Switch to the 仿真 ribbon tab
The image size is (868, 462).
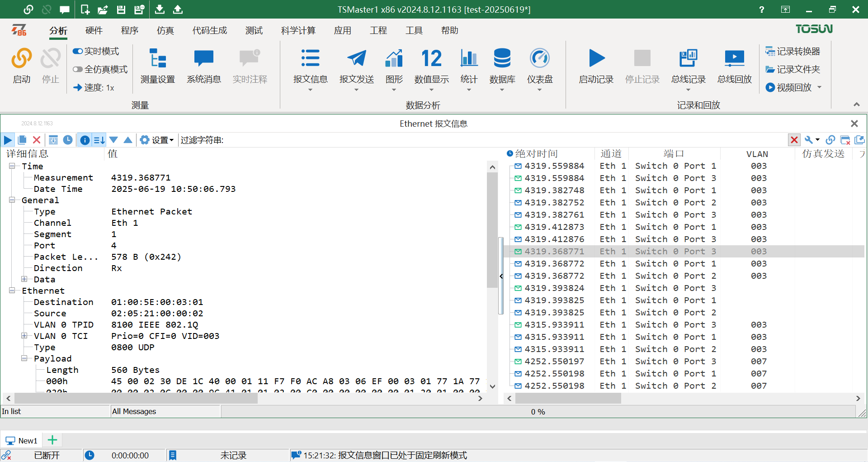(165, 30)
